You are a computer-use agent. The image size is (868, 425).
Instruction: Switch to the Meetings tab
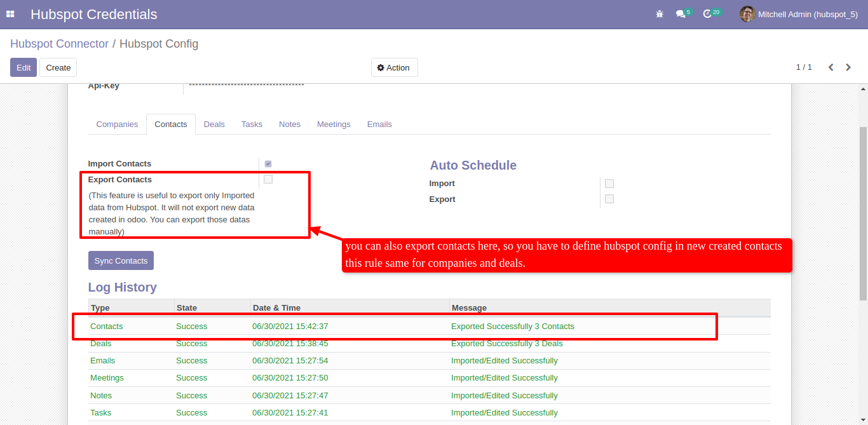pyautogui.click(x=334, y=125)
